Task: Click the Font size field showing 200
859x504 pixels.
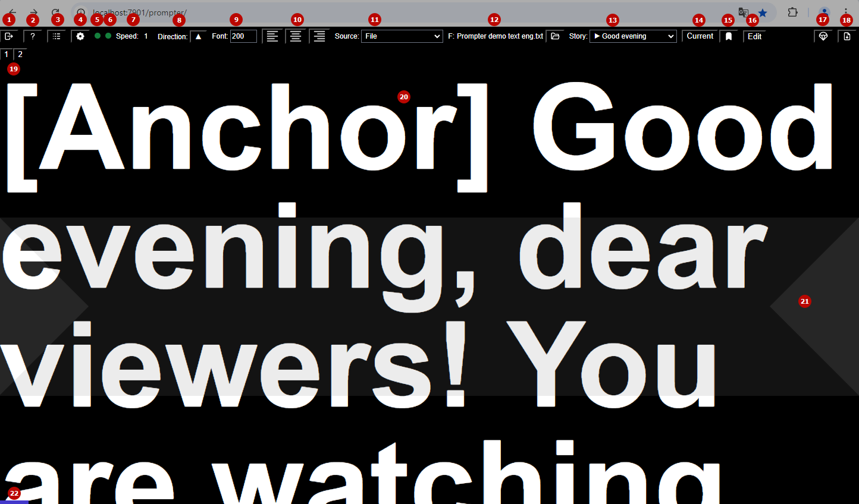Action: pyautogui.click(x=243, y=36)
